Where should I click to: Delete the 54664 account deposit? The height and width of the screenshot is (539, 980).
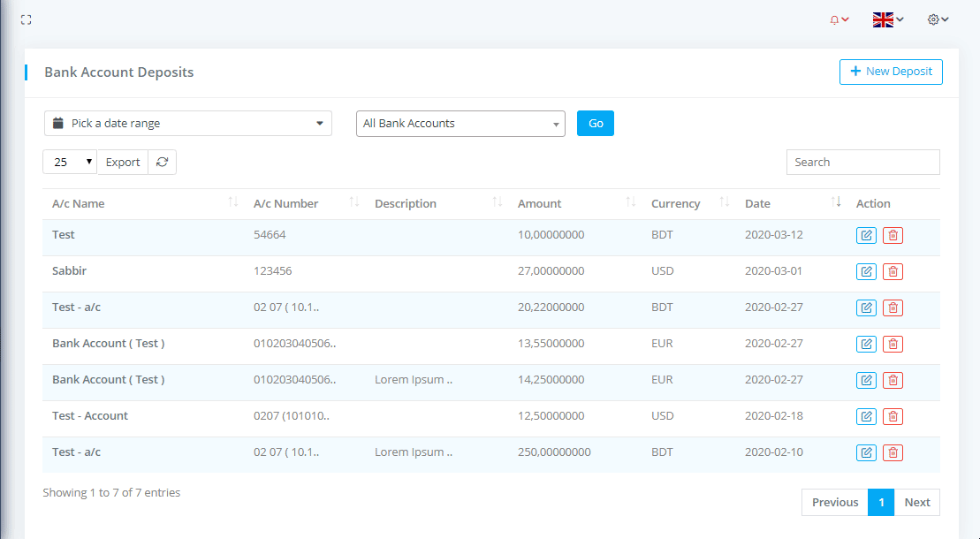click(893, 235)
